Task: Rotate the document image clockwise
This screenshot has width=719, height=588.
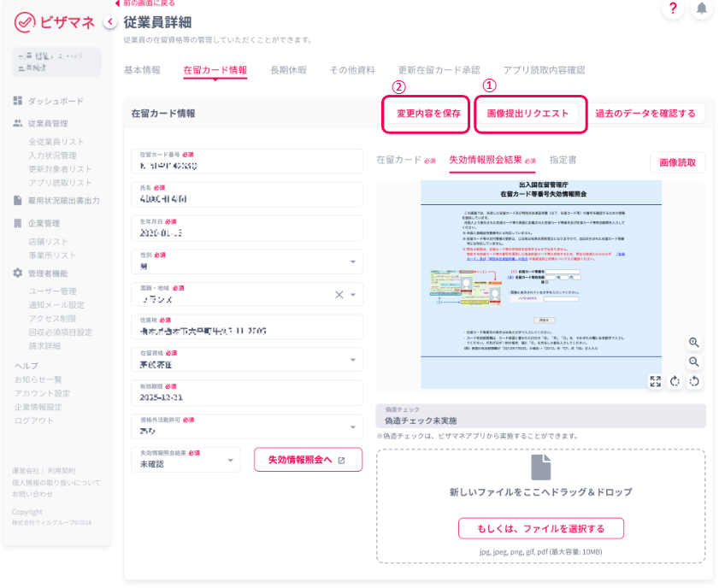Action: pos(675,381)
